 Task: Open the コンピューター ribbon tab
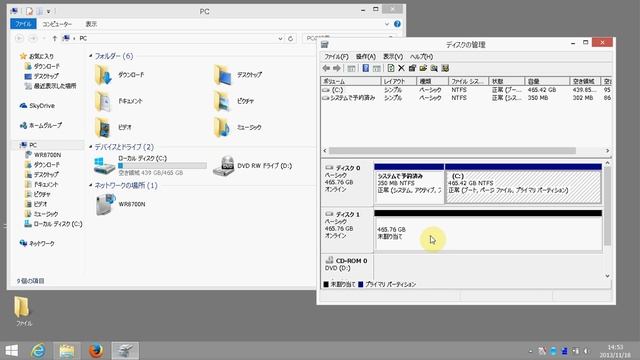(57, 24)
